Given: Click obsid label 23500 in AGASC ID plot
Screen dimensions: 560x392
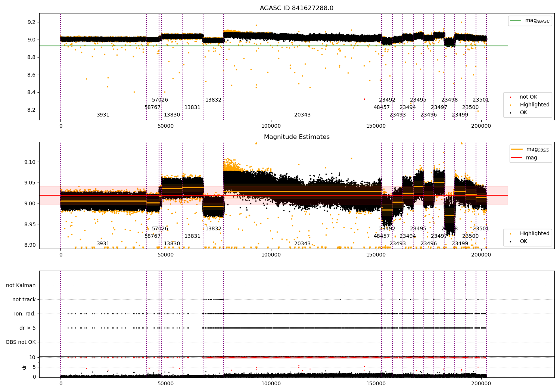Looking at the screenshot, I should coord(470,108).
